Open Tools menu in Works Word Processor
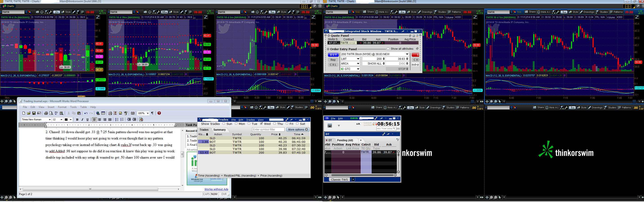Viewport: 644px width, 202px height. [x=73, y=107]
